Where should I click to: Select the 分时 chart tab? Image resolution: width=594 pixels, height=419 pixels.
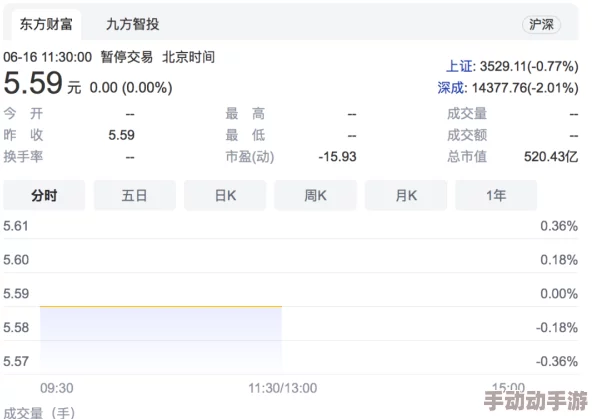click(44, 195)
